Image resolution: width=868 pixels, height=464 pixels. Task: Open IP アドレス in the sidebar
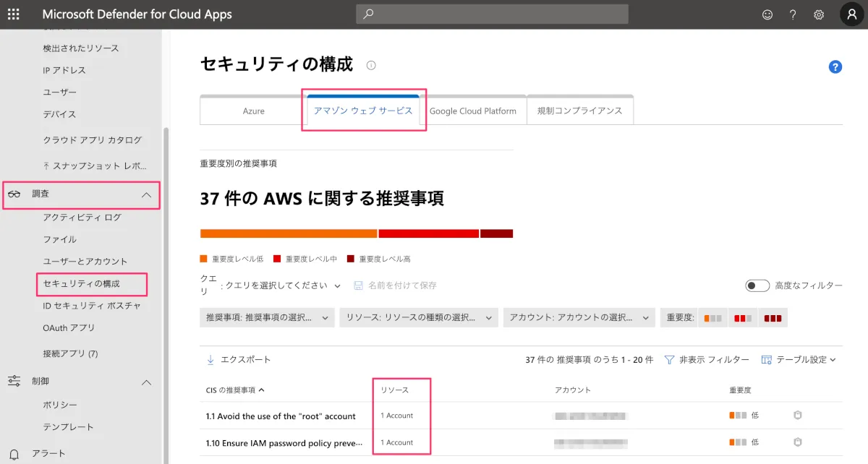coord(64,70)
